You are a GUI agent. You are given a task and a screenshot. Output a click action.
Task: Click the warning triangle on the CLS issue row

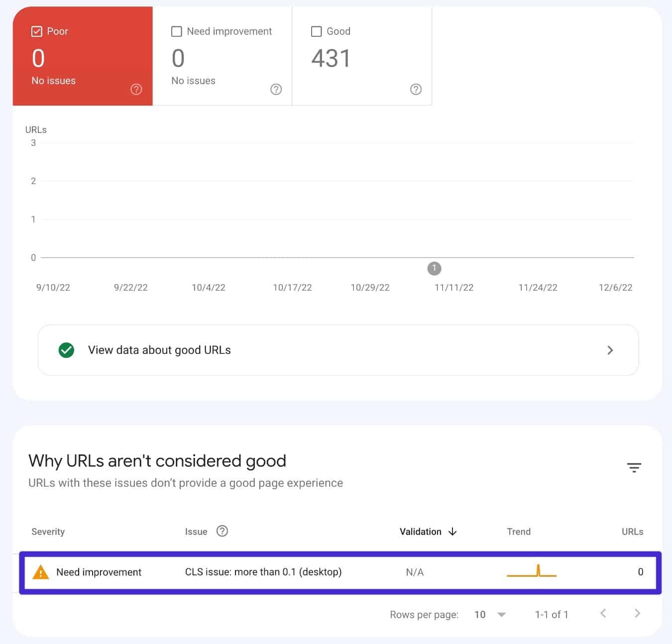tap(42, 572)
